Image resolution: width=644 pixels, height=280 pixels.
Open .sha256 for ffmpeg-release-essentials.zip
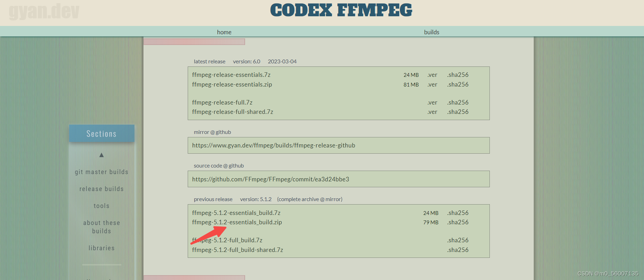pos(458,84)
